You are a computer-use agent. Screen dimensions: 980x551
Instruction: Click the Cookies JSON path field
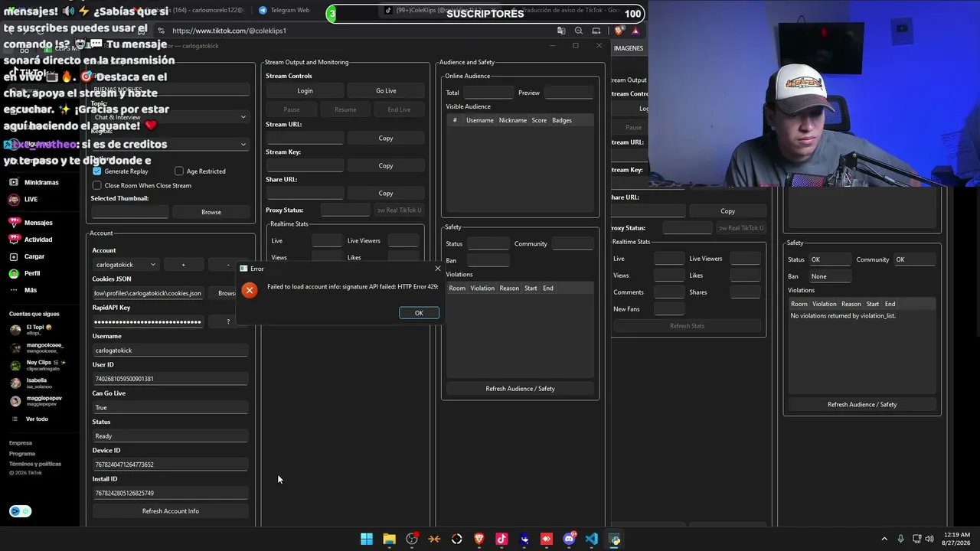click(x=148, y=293)
